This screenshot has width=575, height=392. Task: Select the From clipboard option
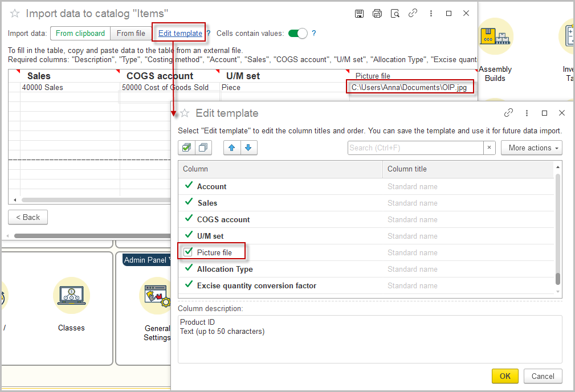point(80,34)
